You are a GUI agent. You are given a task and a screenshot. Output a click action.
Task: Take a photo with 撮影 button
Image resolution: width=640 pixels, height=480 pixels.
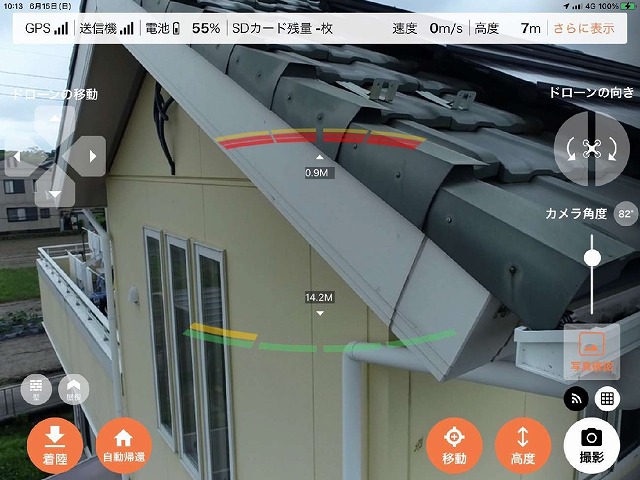point(591,445)
